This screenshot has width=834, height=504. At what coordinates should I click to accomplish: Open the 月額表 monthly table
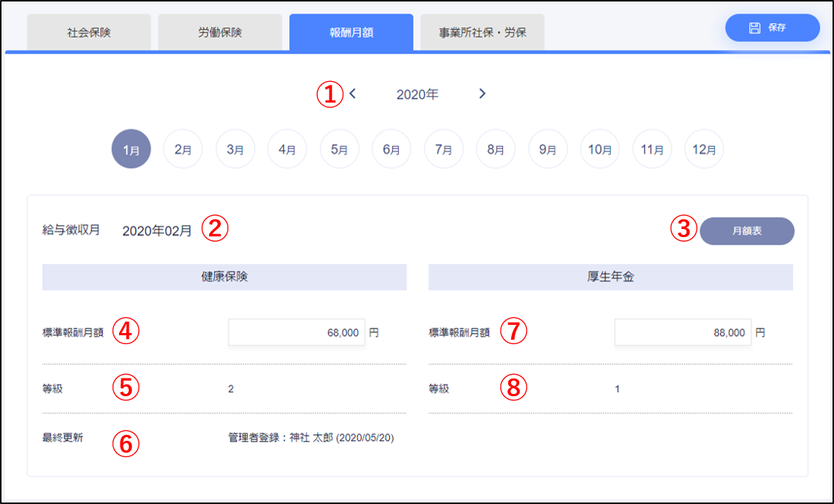(x=747, y=231)
